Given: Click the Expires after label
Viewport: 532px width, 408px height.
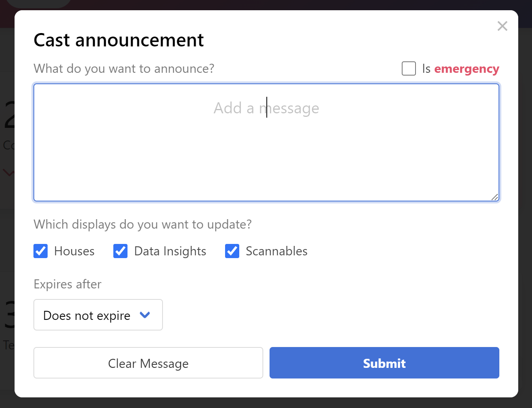Looking at the screenshot, I should pos(68,284).
